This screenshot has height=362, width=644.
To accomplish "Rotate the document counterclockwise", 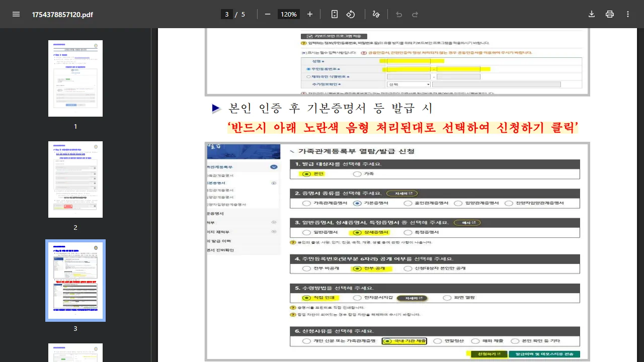I will 351,14.
